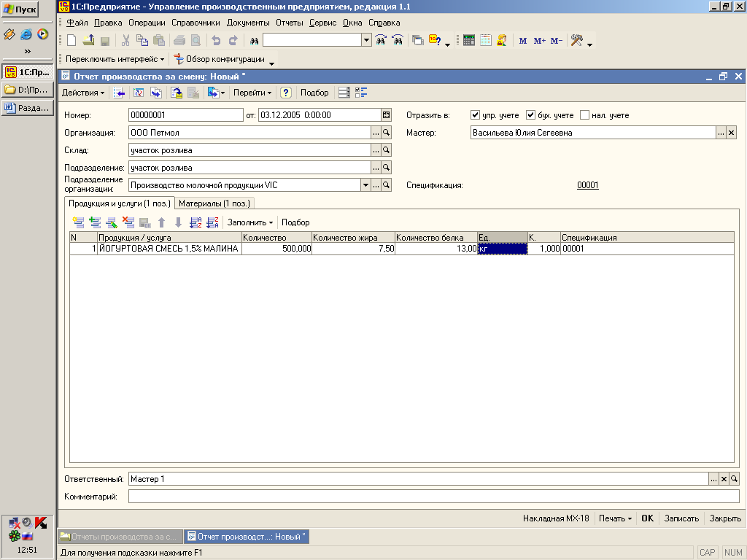This screenshot has height=560, width=747.
Task: Delete the row with the red X icon
Action: (x=128, y=222)
